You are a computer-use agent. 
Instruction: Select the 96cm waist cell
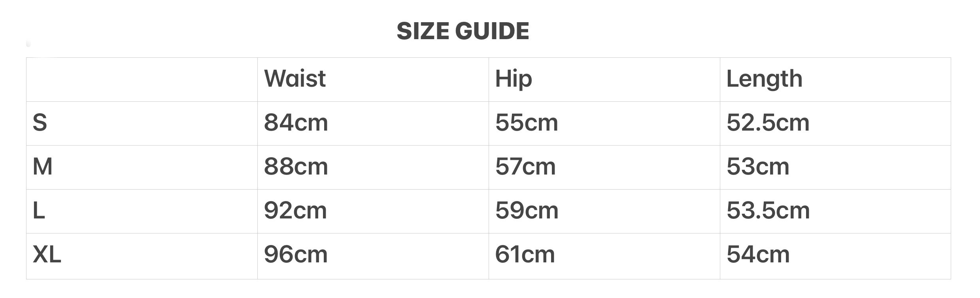coord(296,254)
